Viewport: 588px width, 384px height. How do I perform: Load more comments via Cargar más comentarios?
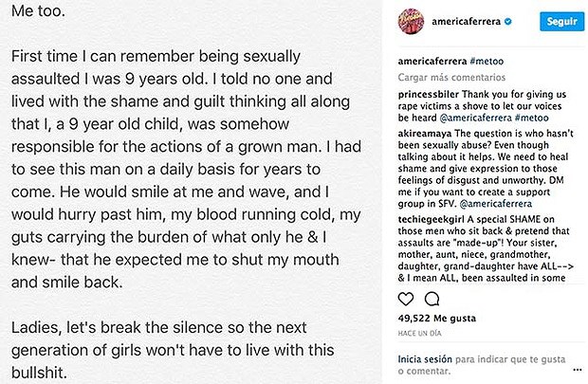point(451,77)
